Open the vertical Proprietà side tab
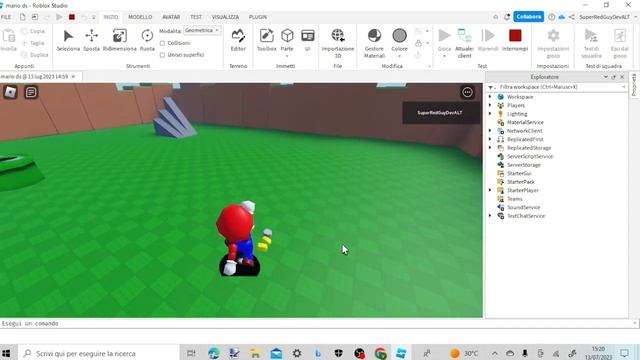The height and width of the screenshot is (360, 640). coord(634,85)
